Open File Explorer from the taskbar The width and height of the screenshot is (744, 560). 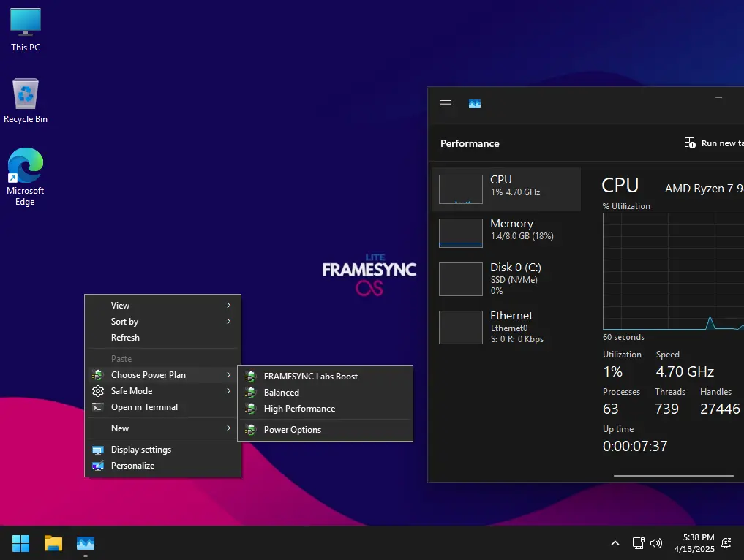53,543
